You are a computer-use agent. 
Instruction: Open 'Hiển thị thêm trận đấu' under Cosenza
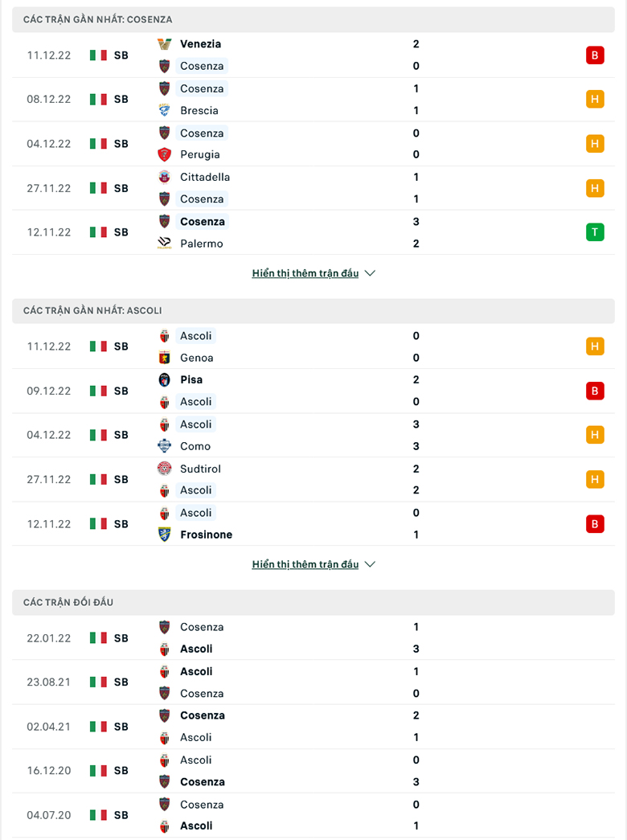point(305,273)
